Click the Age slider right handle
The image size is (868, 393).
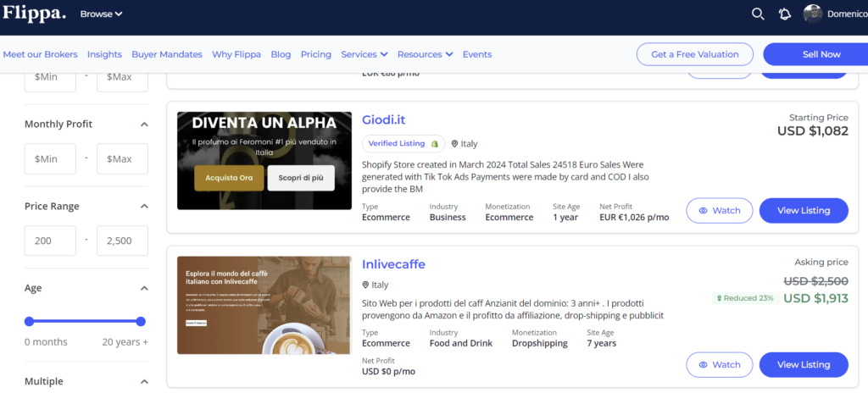pyautogui.click(x=141, y=321)
